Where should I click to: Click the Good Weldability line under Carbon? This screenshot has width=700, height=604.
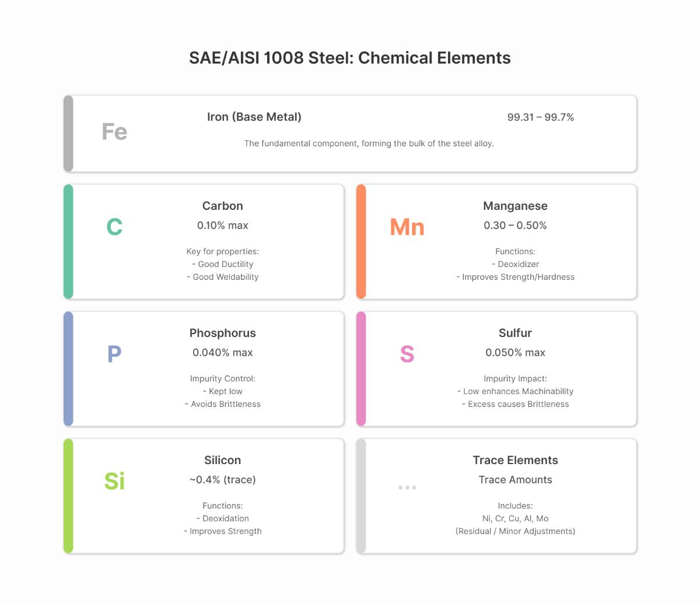point(223,277)
